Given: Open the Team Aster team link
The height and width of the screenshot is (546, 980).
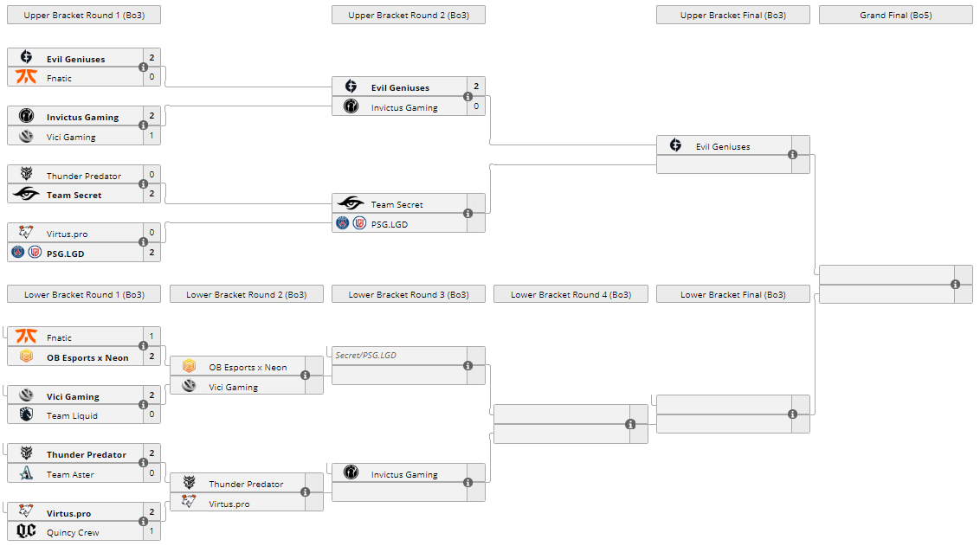Looking at the screenshot, I should tap(70, 474).
